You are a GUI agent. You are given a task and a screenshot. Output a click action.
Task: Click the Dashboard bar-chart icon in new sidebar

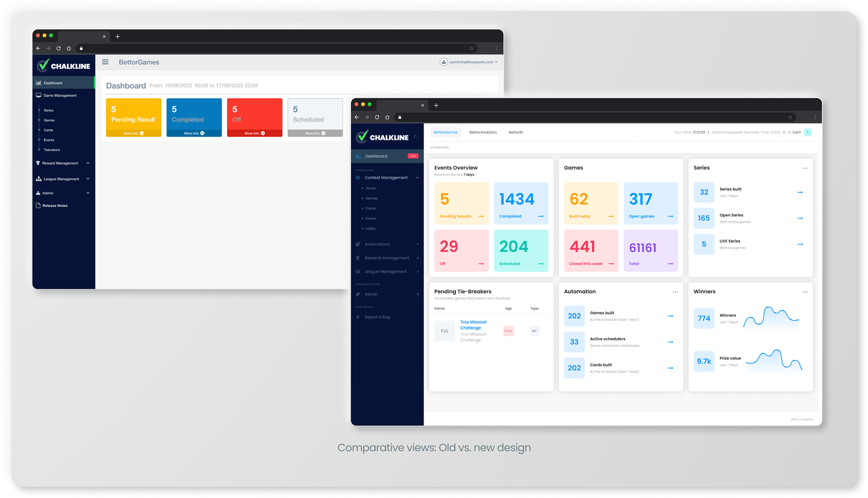[x=358, y=156]
